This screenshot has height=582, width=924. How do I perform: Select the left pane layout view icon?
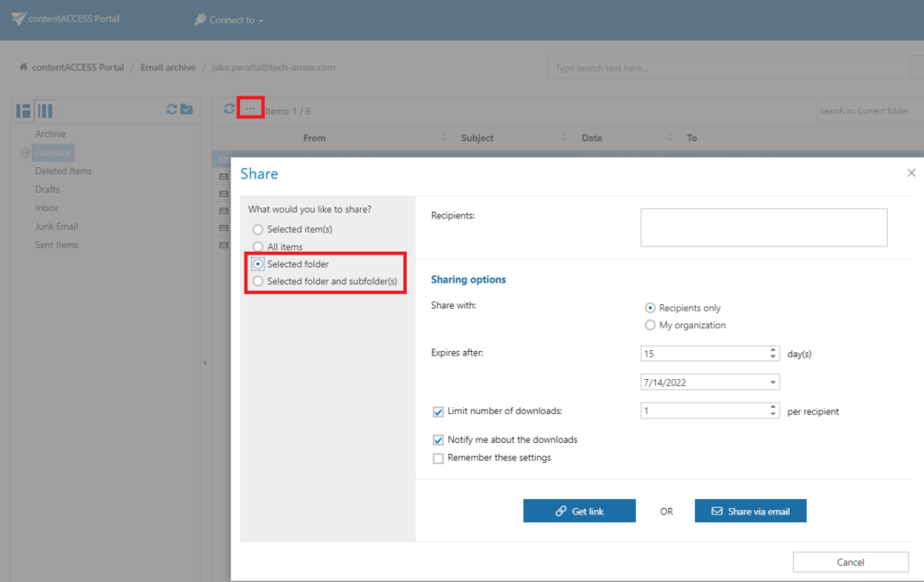tap(22, 110)
